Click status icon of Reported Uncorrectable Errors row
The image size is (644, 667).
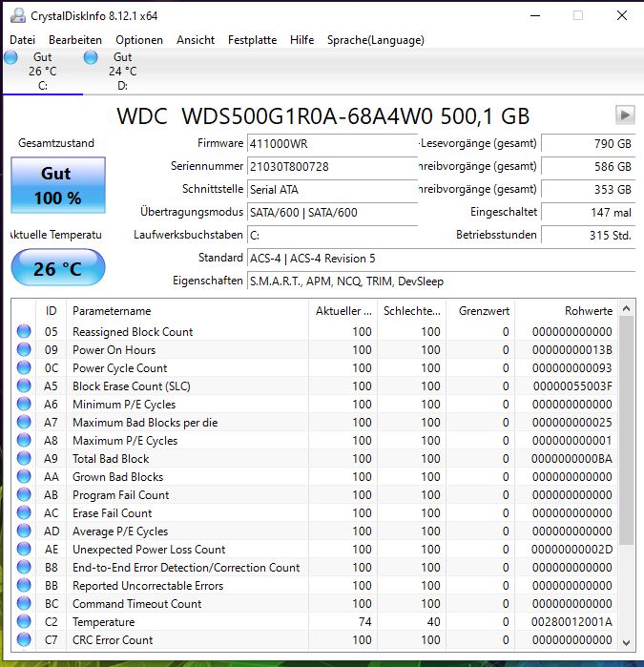(x=24, y=585)
